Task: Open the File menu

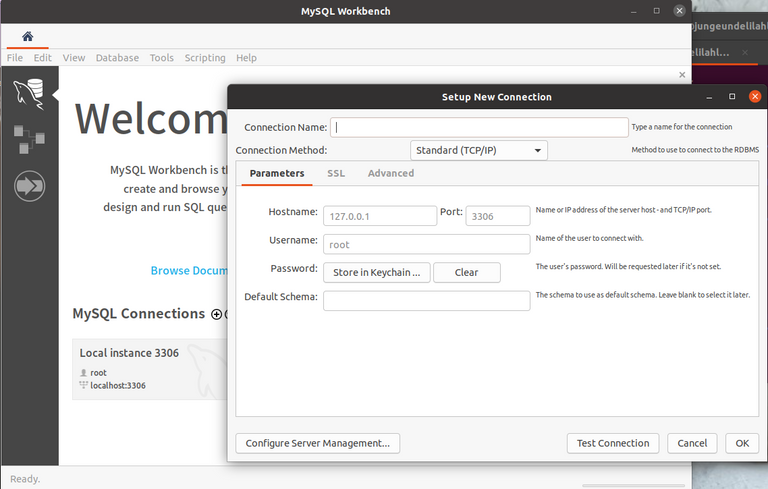Action: coord(15,58)
